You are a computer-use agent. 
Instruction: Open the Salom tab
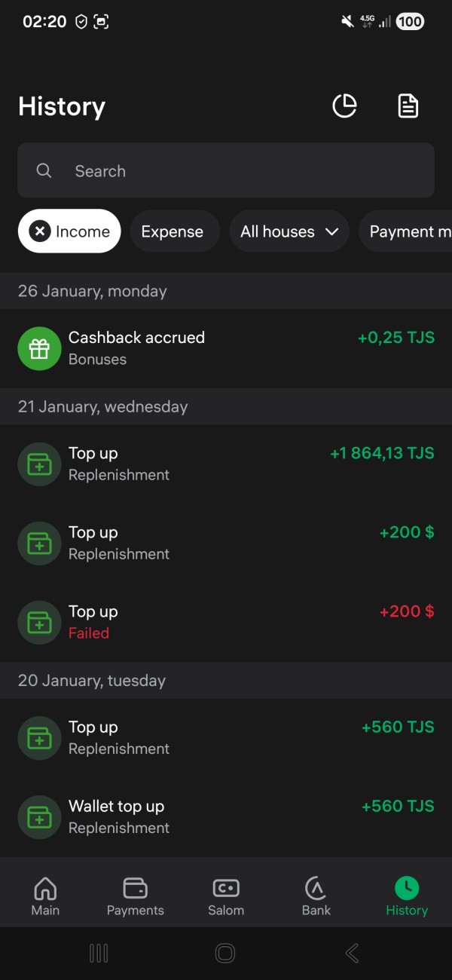click(x=226, y=896)
